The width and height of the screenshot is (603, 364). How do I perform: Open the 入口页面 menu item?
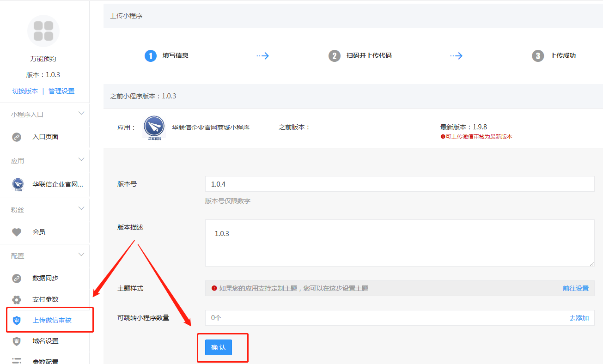pos(44,137)
